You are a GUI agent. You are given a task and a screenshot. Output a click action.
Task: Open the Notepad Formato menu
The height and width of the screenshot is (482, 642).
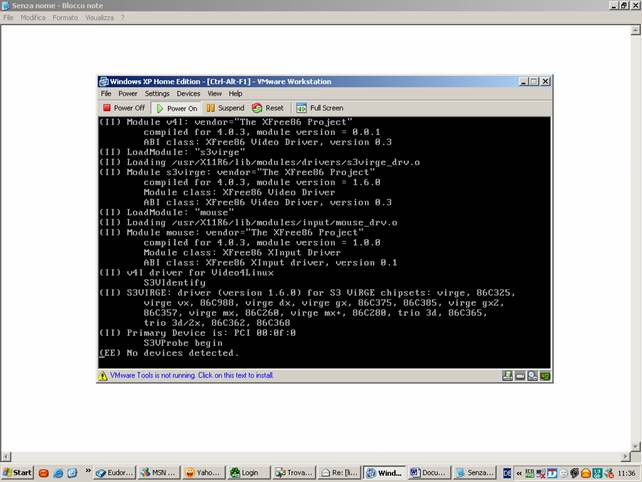pyautogui.click(x=66, y=18)
